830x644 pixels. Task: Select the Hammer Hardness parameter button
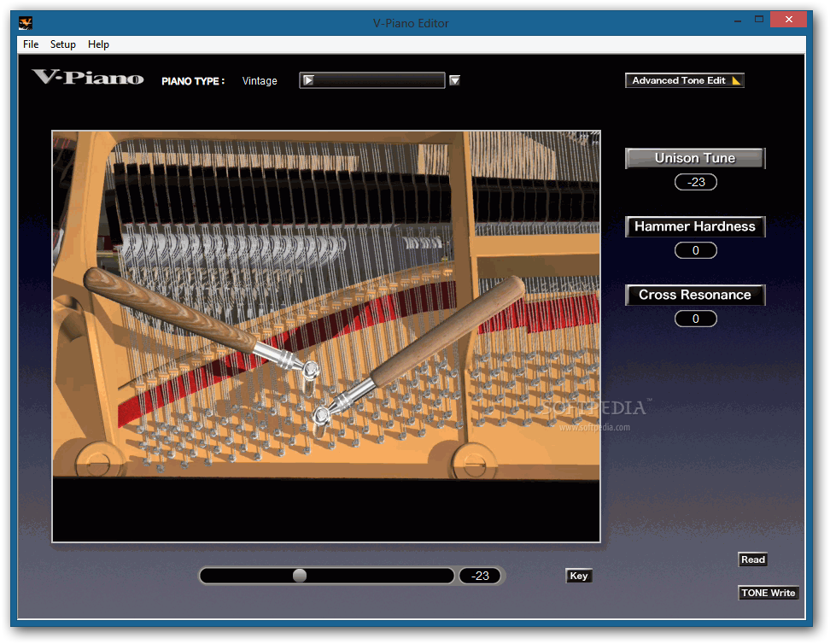point(695,226)
